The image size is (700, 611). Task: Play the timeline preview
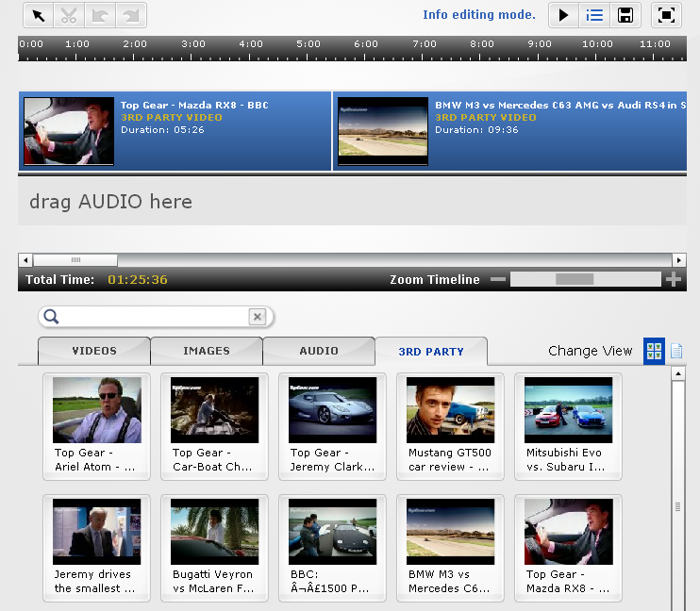(x=563, y=15)
